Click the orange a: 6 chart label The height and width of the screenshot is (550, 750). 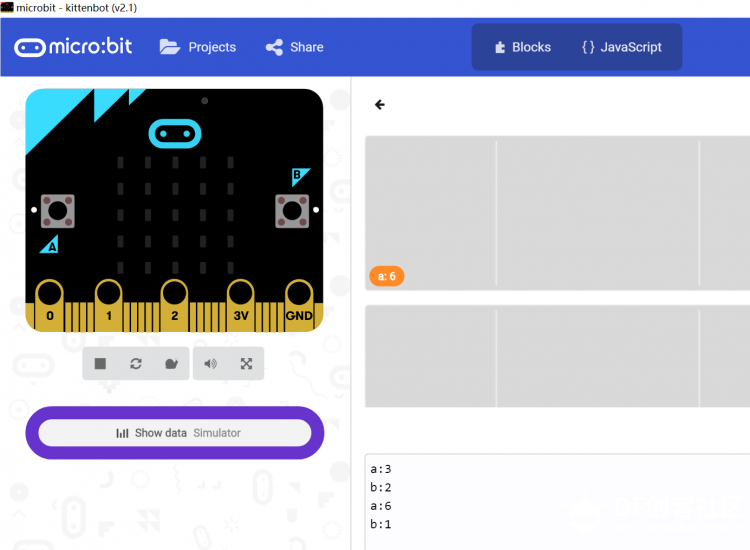coord(386,276)
